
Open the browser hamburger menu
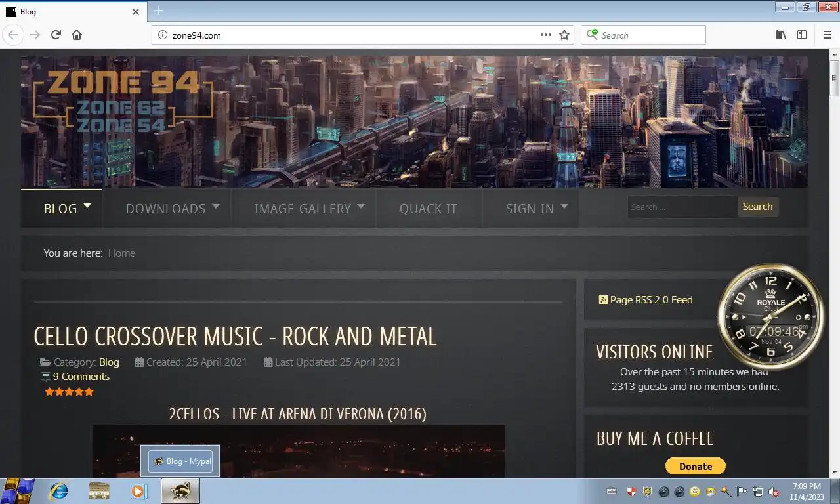coord(827,35)
